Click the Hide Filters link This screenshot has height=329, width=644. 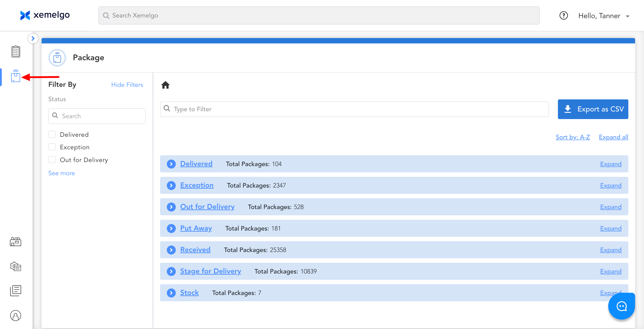pos(127,85)
